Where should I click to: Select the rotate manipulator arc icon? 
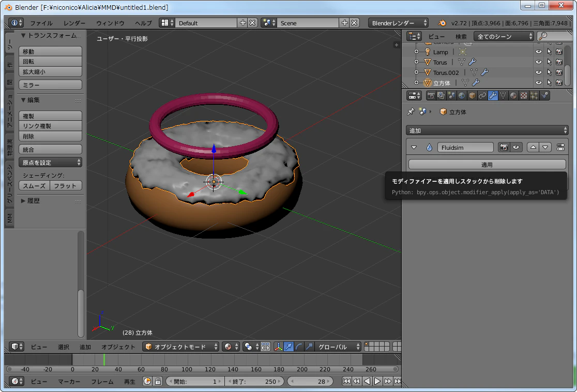point(299,347)
